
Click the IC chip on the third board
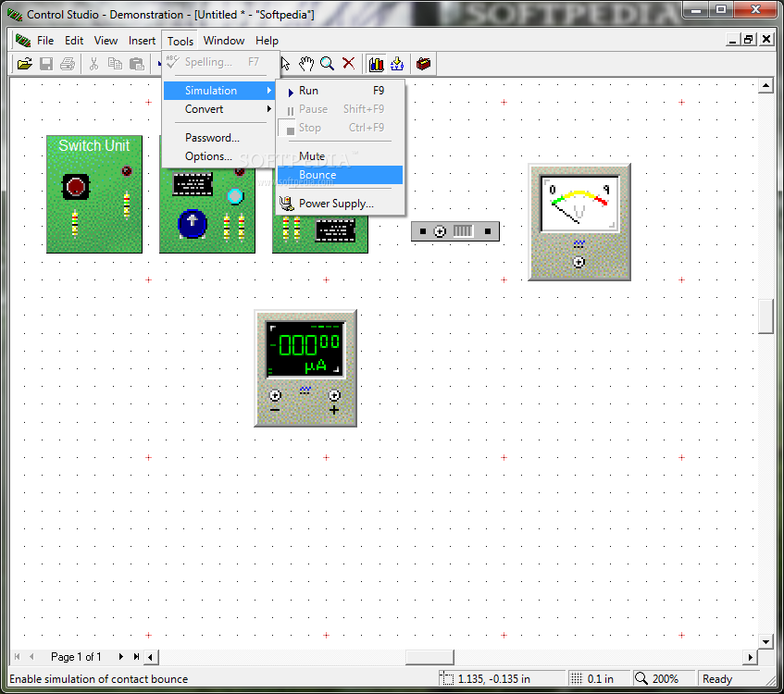[x=335, y=230]
